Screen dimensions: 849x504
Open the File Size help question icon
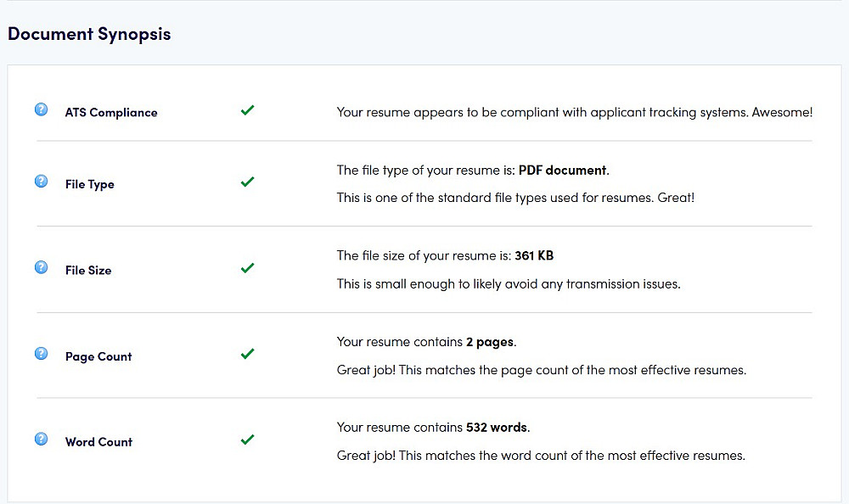[41, 267]
